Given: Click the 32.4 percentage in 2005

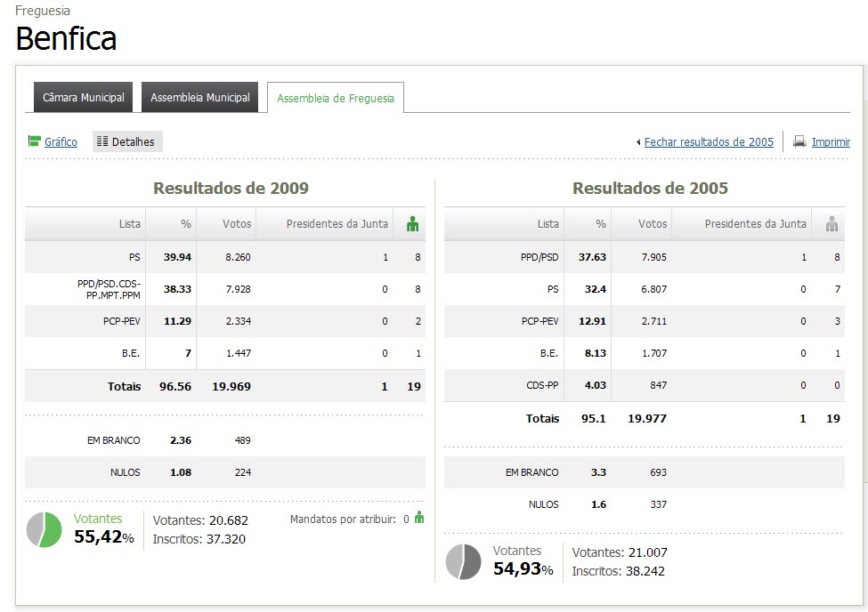Looking at the screenshot, I should 596,289.
